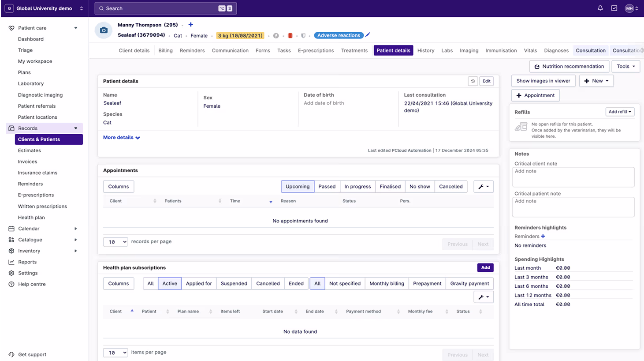The height and width of the screenshot is (361, 644).
Task: Open tasks via the checkbox icon in topbar
Action: (x=614, y=8)
